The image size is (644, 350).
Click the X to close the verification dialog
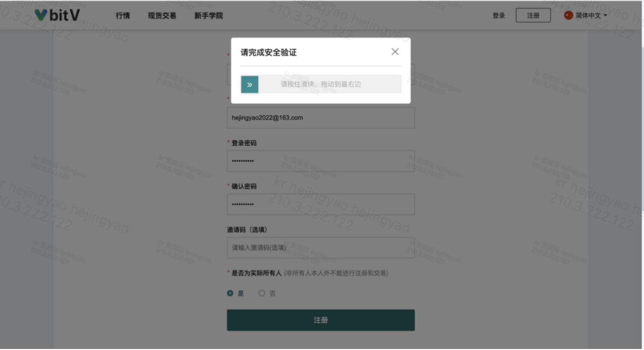pyautogui.click(x=395, y=51)
